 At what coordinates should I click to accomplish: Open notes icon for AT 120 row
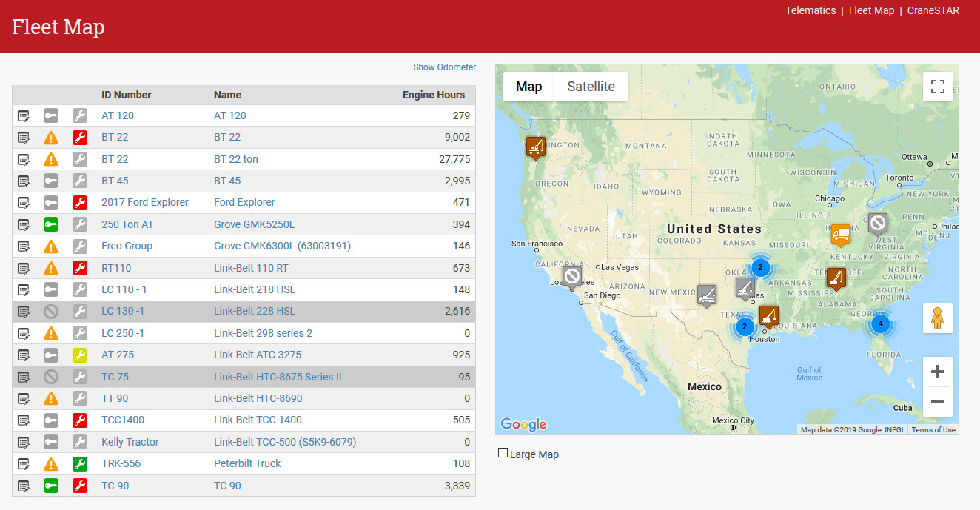coord(24,115)
